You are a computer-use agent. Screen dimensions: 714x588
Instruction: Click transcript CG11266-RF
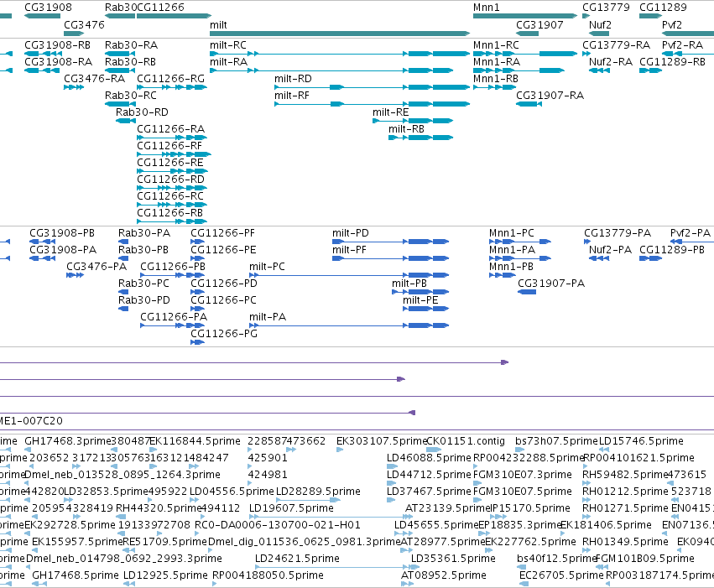pyautogui.click(x=174, y=154)
